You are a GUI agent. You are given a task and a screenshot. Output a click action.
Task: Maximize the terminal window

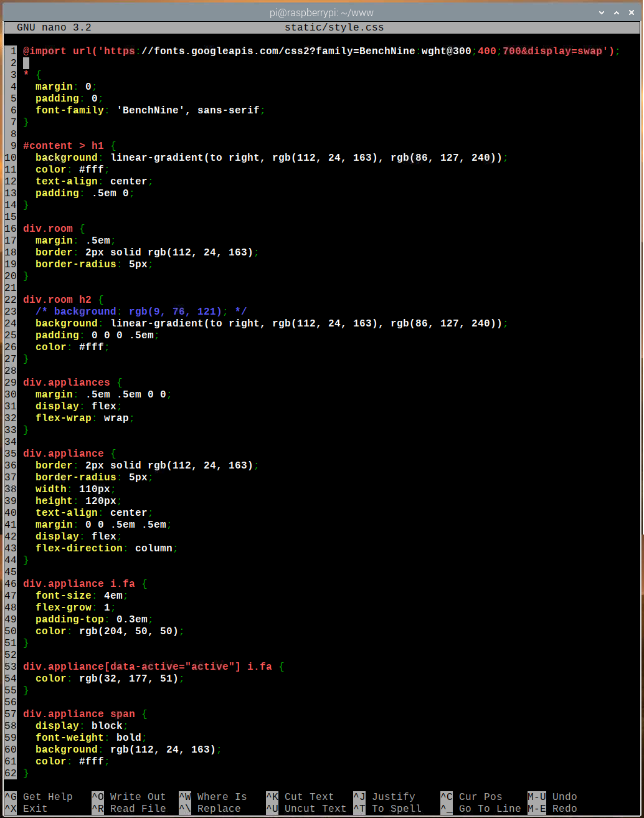[x=617, y=11]
